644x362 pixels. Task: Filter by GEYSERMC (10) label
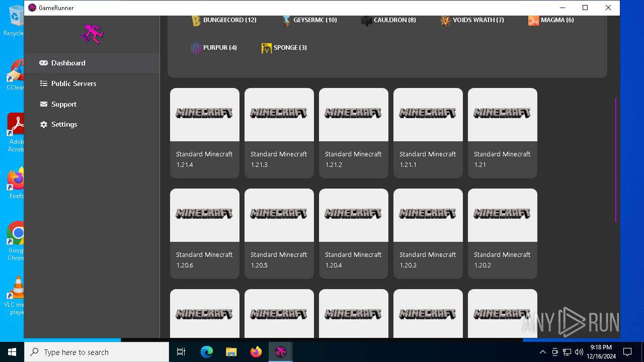tap(315, 20)
